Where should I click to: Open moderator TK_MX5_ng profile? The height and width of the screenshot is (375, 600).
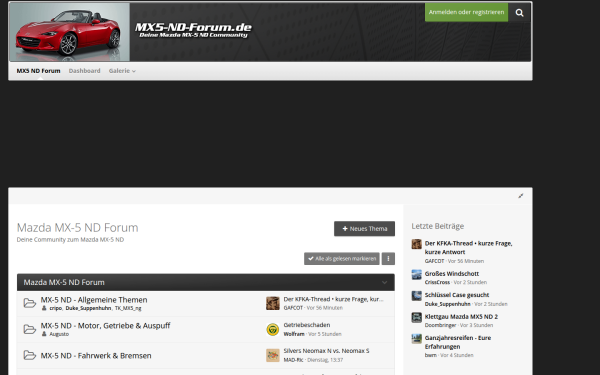coord(128,308)
